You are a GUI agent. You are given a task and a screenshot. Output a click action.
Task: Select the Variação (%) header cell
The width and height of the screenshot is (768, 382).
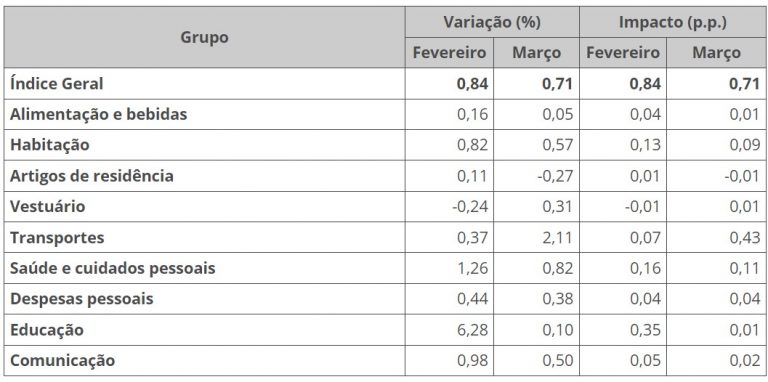coord(492,22)
